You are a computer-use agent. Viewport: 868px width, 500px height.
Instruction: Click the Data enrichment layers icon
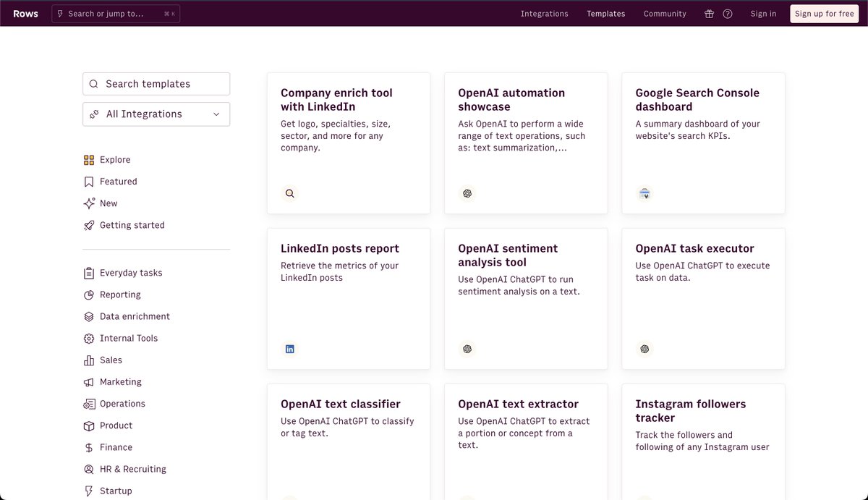click(x=89, y=316)
